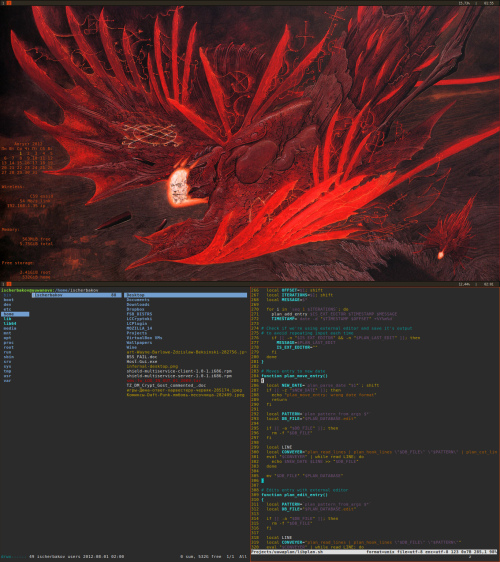Select the shield-multiservice-server rpm file
The width and height of the screenshot is (500, 562).
179,376
